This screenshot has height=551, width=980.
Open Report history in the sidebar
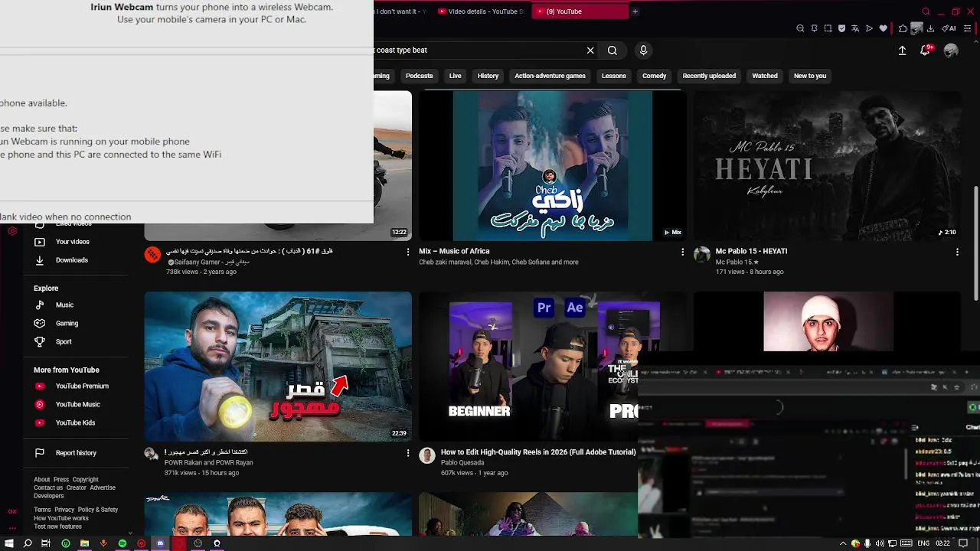[77, 453]
